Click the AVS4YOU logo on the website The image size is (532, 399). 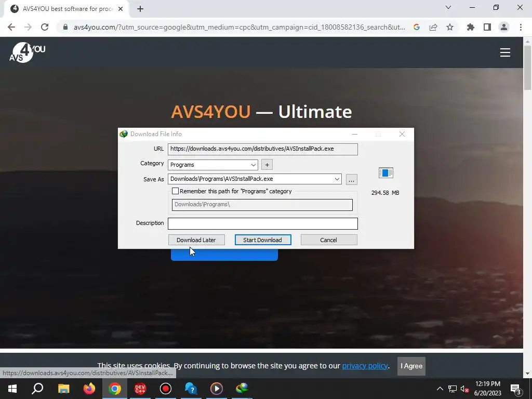(27, 52)
